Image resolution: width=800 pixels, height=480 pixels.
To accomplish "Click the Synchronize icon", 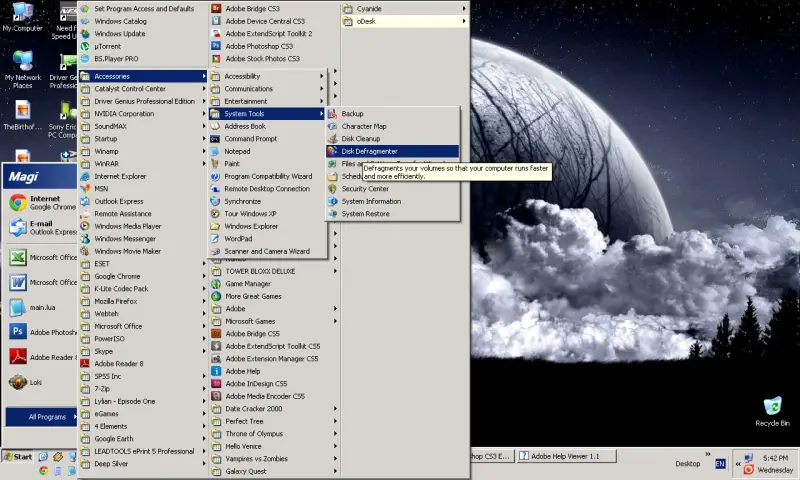I will pyautogui.click(x=215, y=201).
